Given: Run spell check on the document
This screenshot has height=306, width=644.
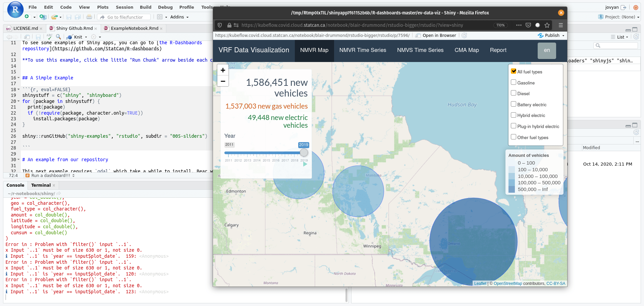Looking at the screenshot, I should [x=49, y=37].
